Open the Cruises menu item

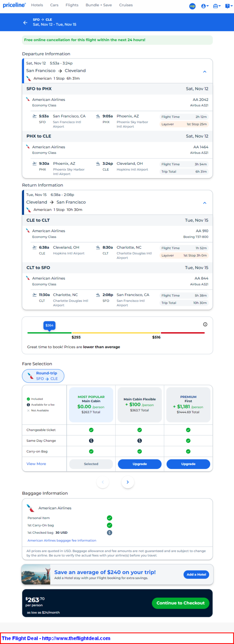[x=126, y=5]
